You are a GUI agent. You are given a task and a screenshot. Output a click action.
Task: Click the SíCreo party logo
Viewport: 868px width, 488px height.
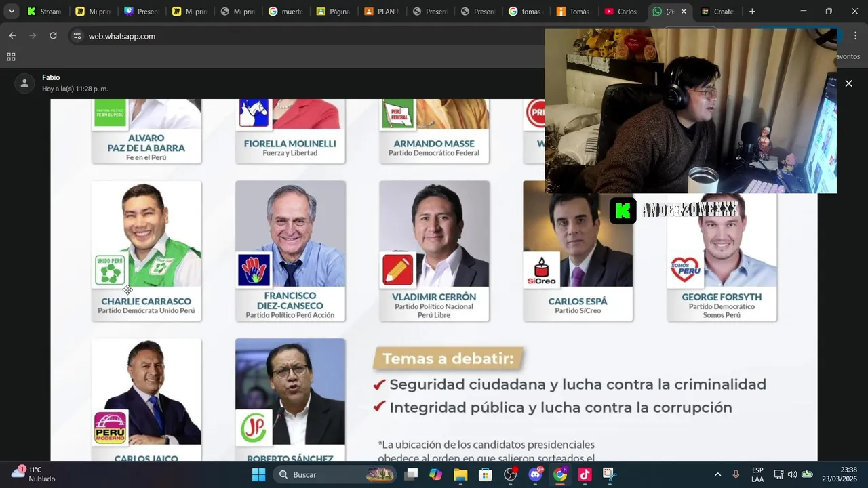pos(541,270)
